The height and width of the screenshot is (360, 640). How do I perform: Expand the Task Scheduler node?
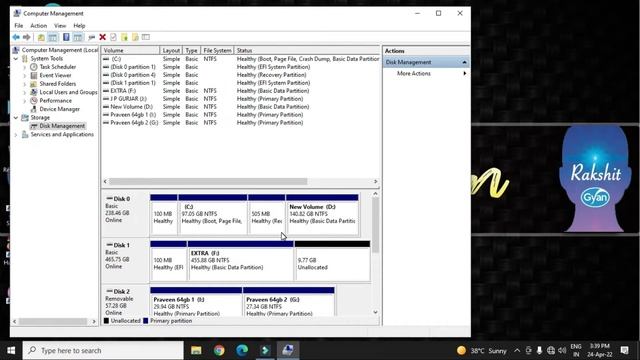25,67
